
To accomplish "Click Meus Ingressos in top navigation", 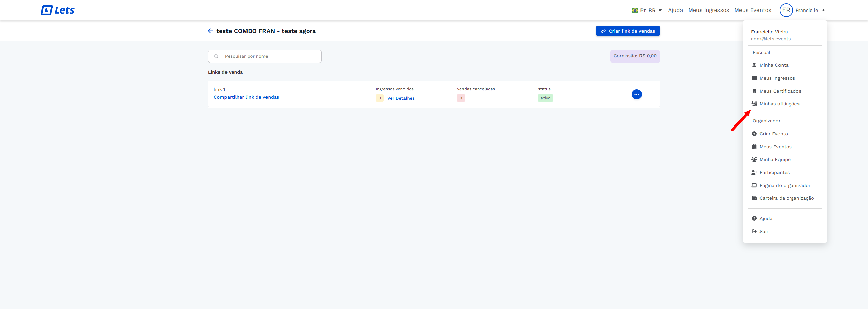I will 708,10.
